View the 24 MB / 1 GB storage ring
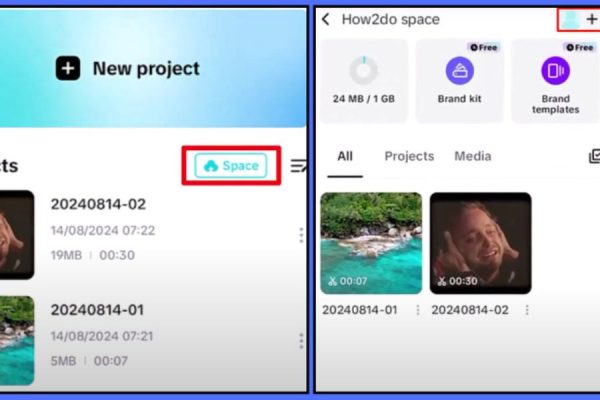Screen dimensions: 600x400 click(x=363, y=71)
